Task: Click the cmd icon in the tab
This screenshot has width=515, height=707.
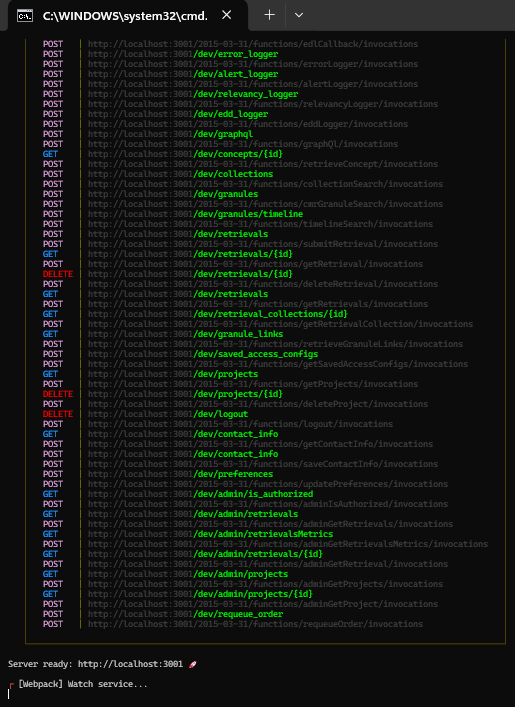Action: point(24,16)
